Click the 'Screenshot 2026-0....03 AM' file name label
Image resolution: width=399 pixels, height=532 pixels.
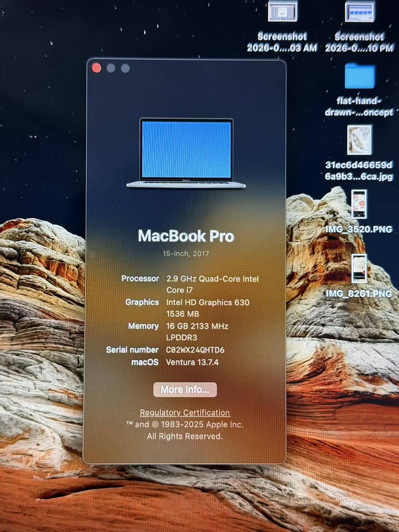pyautogui.click(x=282, y=42)
